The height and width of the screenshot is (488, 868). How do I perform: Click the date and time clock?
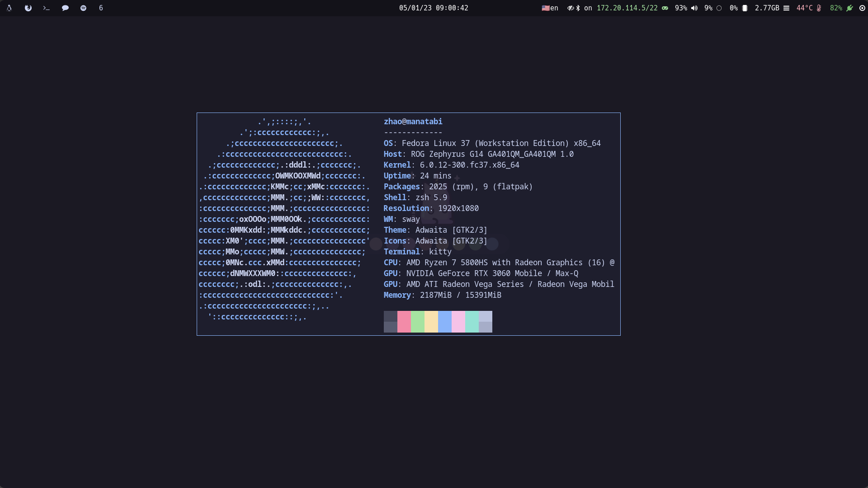(x=434, y=8)
